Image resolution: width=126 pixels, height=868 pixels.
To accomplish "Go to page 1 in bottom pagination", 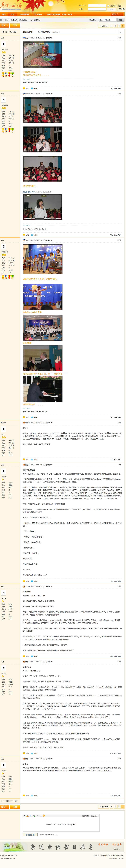I will [x=115, y=807].
